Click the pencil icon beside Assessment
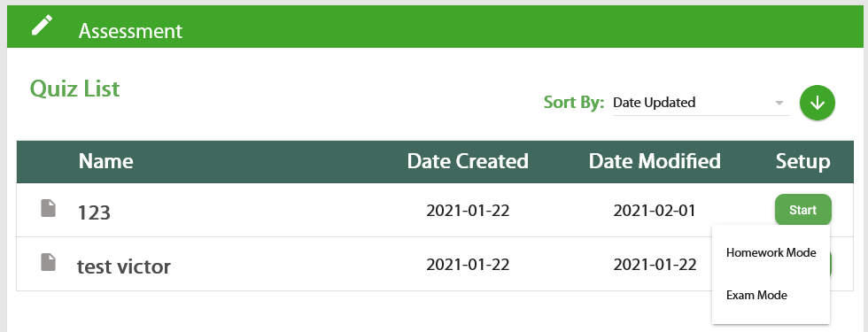868x332 pixels. (x=43, y=26)
